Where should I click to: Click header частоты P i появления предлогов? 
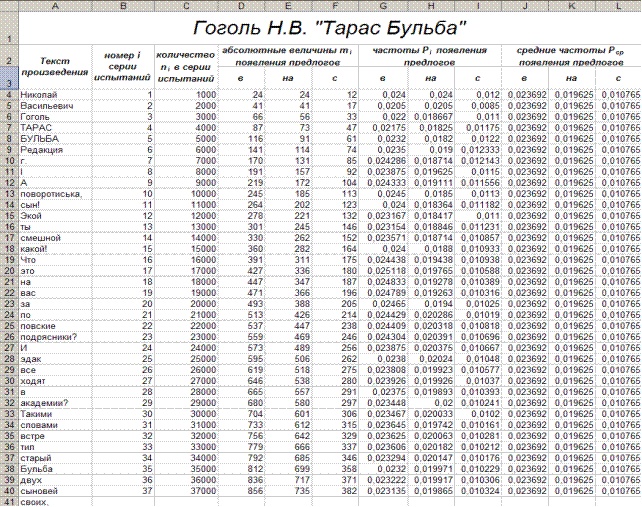tap(430, 56)
